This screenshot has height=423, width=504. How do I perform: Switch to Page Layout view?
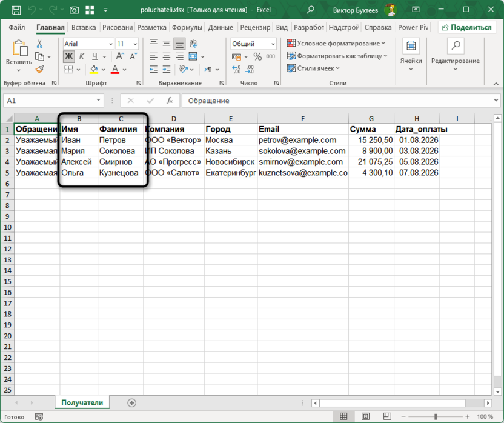(365, 416)
